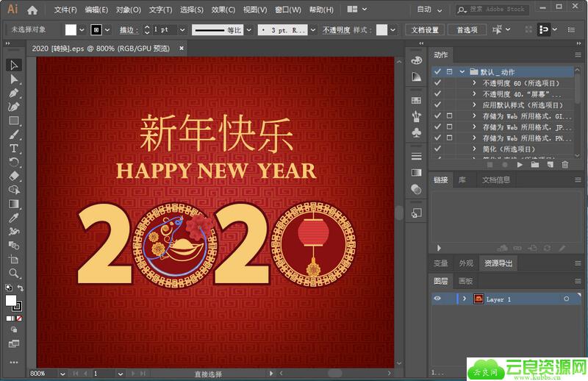Viewport: 588px width, 381px height.
Task: Switch to the 外观 tab
Action: (466, 263)
